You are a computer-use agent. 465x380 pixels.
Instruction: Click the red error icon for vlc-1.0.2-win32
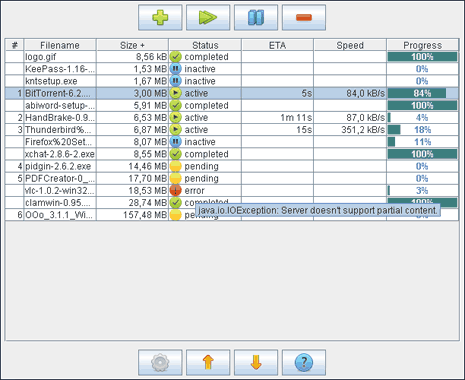pos(176,191)
